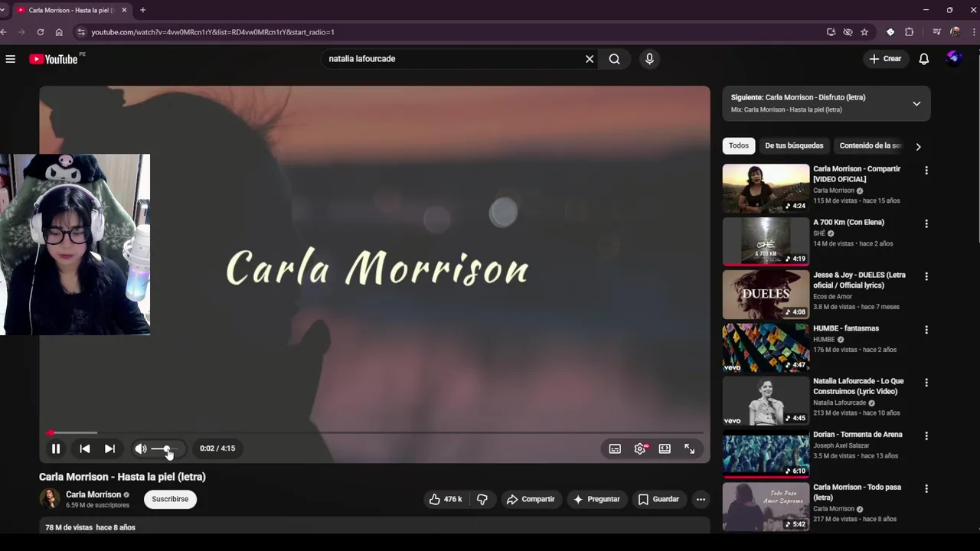Viewport: 980px width, 551px height.
Task: Click the volume slider handle
Action: (166, 449)
